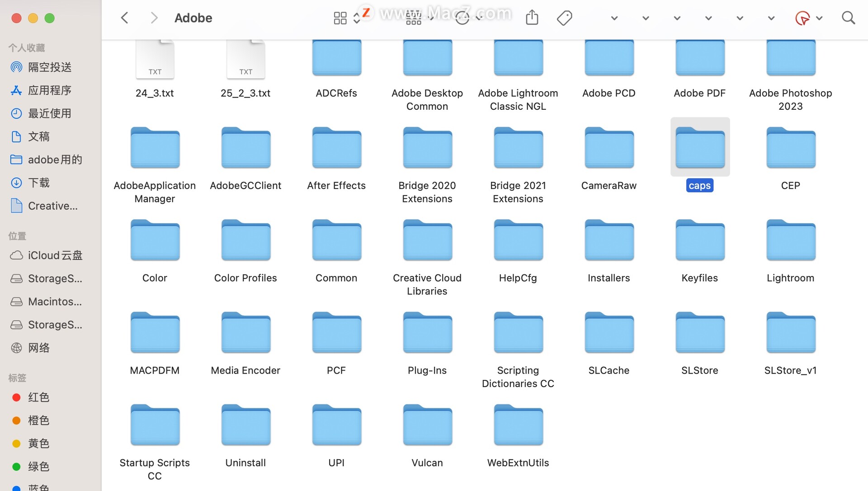Select the Adobe PDF folder
This screenshot has height=491, width=868.
point(700,58)
